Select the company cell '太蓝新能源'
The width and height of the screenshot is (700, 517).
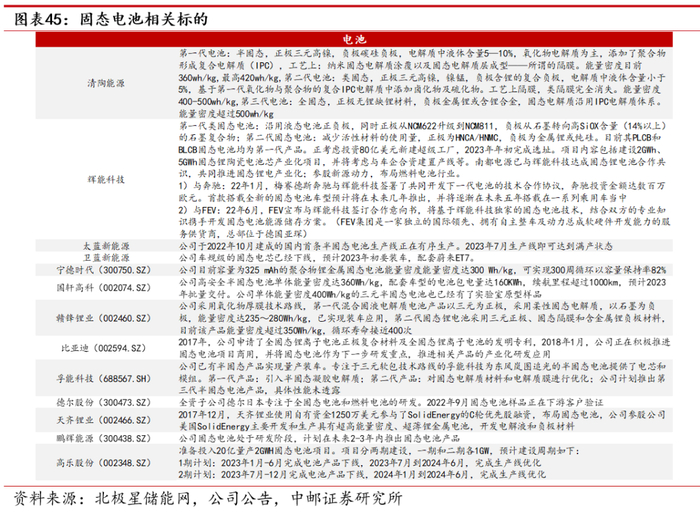(x=106, y=246)
